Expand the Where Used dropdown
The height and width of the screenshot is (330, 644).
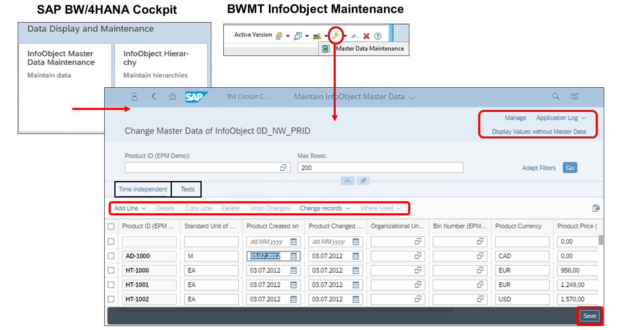tap(399, 208)
